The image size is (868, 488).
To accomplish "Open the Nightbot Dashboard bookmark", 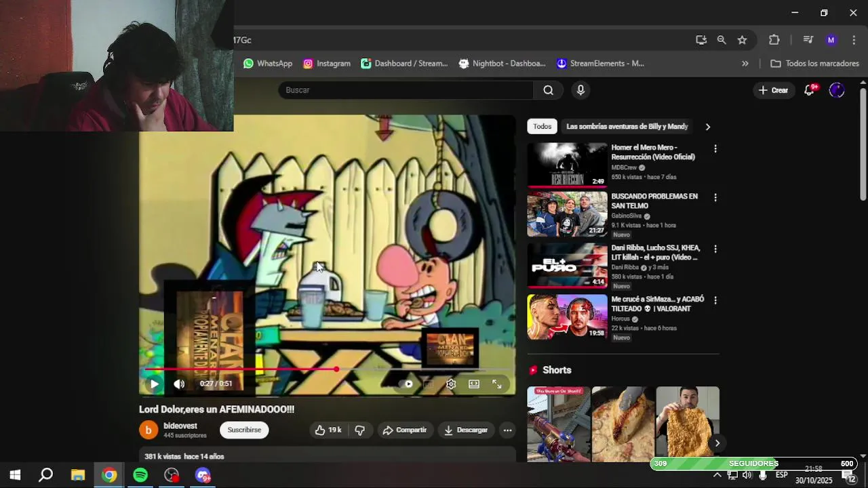I will click(x=502, y=64).
